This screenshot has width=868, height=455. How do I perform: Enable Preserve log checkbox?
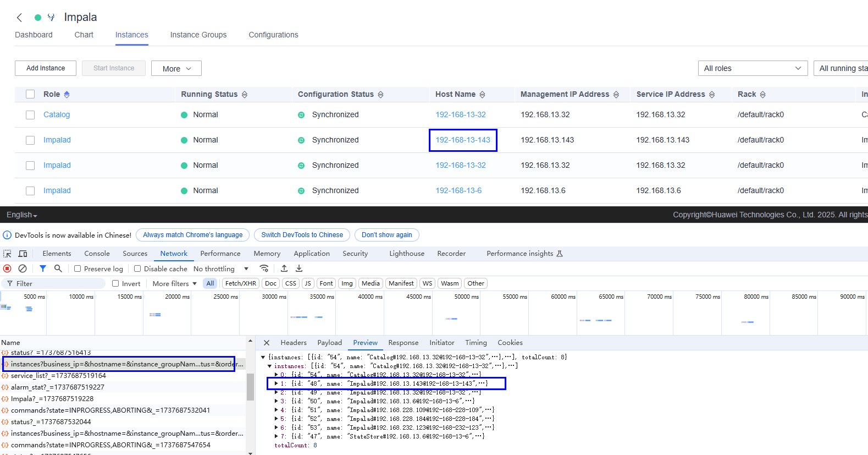click(78, 268)
